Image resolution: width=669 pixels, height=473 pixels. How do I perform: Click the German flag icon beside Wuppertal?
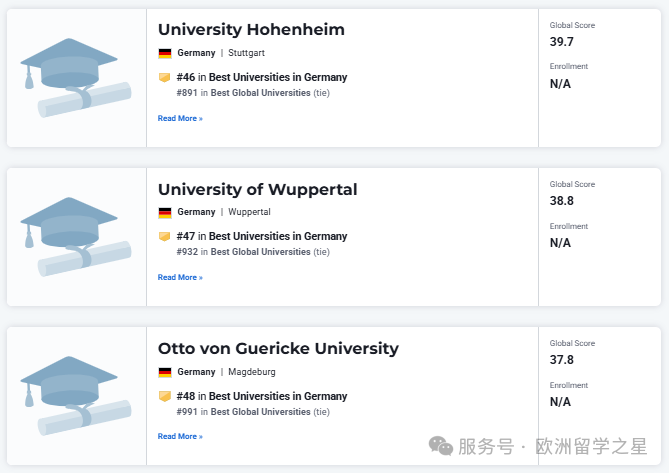pyautogui.click(x=165, y=212)
